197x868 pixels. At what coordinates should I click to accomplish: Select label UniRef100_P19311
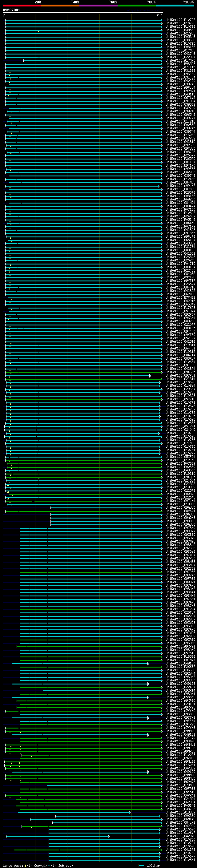tap(180, 345)
